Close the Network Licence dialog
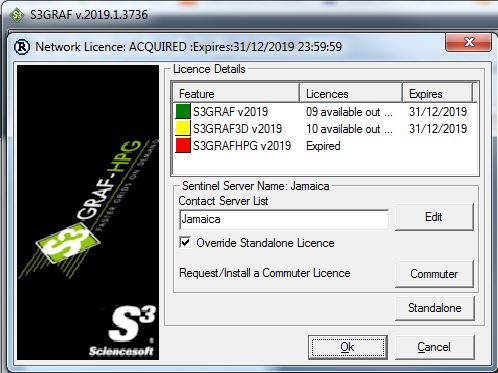Image resolution: width=498 pixels, height=373 pixels. pos(468,42)
